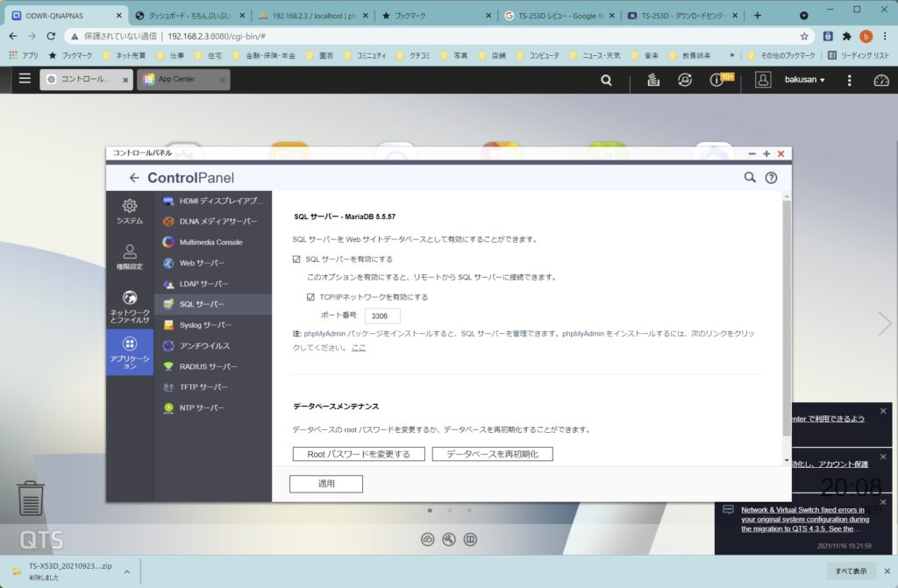Click the Control Panel search icon
The image size is (898, 588).
pyautogui.click(x=750, y=177)
